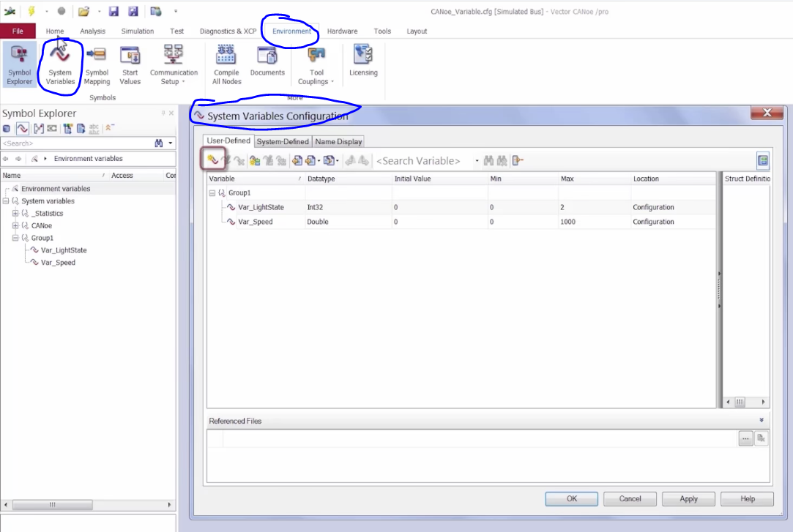Click Symbol Explorer search binoculars icon
This screenshot has height=532, width=793.
pos(159,143)
